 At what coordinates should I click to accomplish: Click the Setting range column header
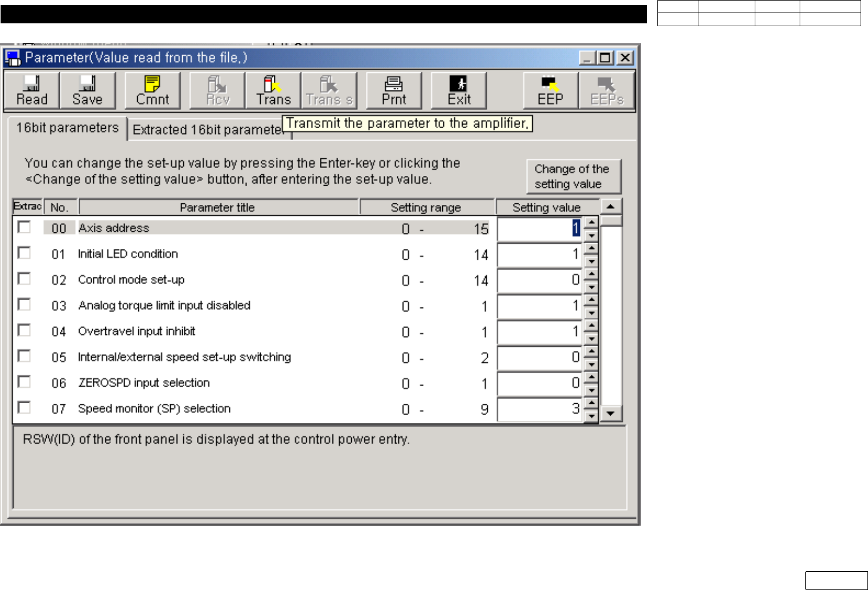(427, 207)
